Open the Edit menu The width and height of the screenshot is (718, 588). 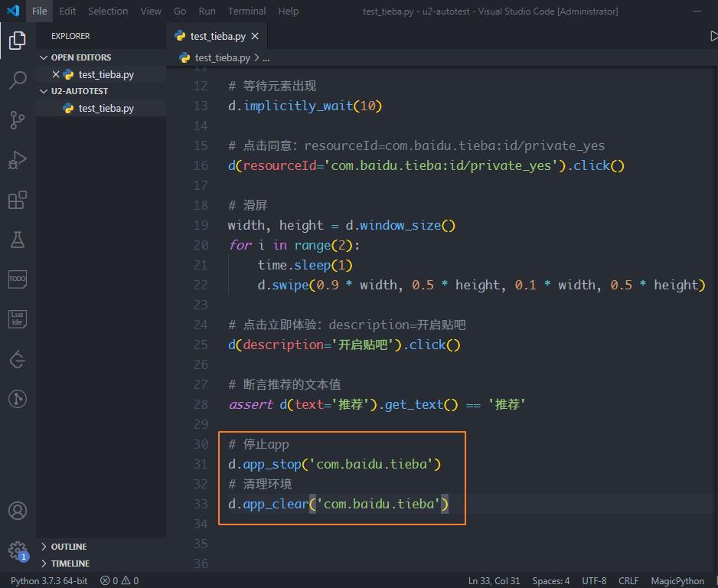(67, 11)
